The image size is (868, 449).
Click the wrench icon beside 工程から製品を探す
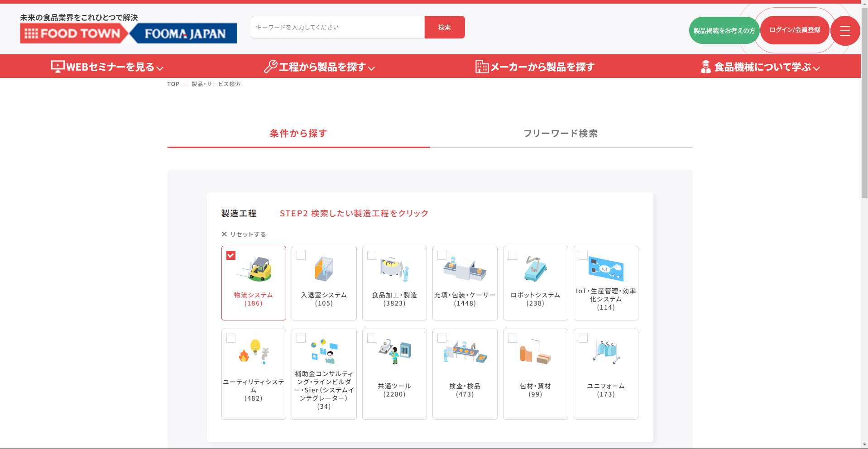click(x=271, y=67)
